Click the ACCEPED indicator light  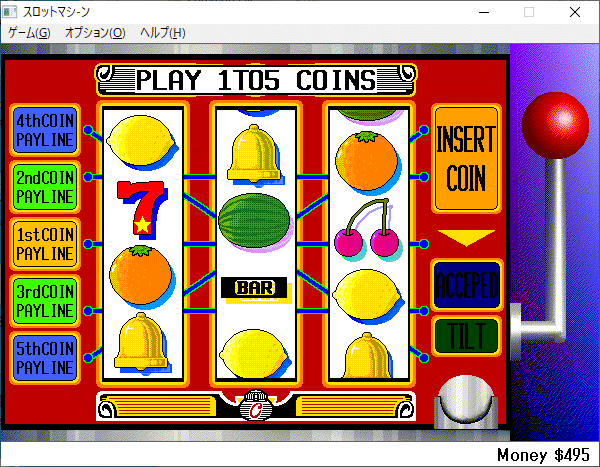pos(467,285)
